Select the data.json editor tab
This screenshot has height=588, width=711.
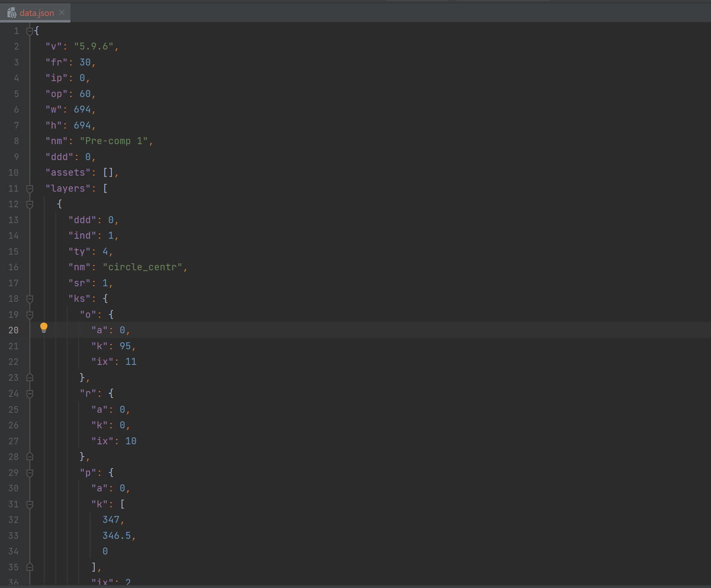click(x=37, y=13)
